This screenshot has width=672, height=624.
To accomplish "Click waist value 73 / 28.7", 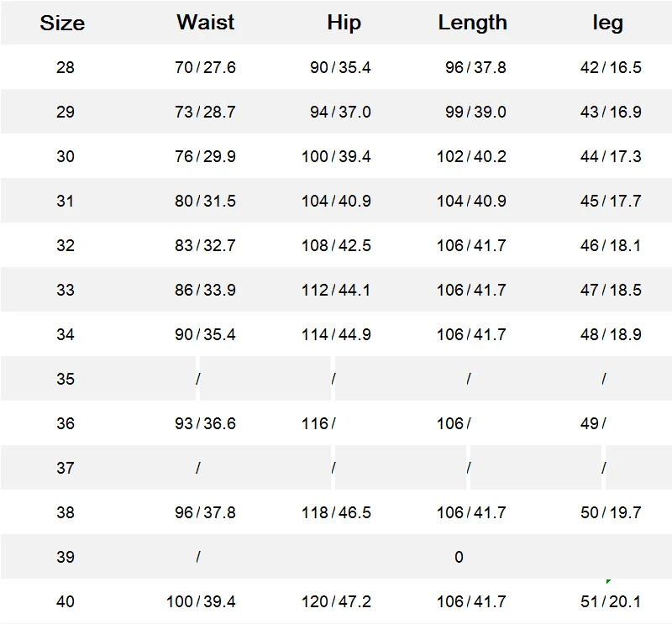I will pos(205,112).
